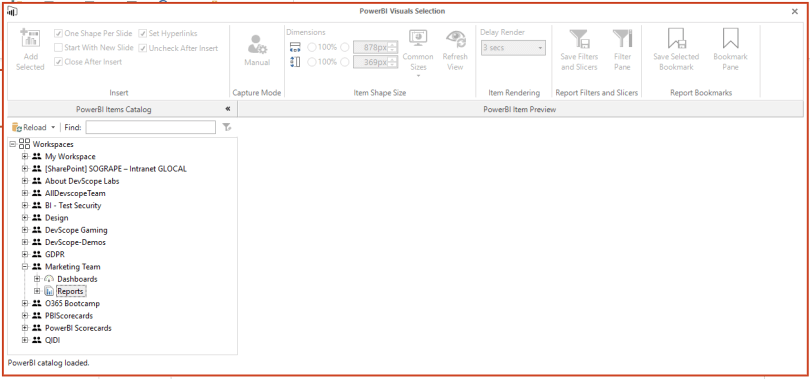This screenshot has height=379, width=810.
Task: Select the DevScope Gaming workspace
Action: 76,230
